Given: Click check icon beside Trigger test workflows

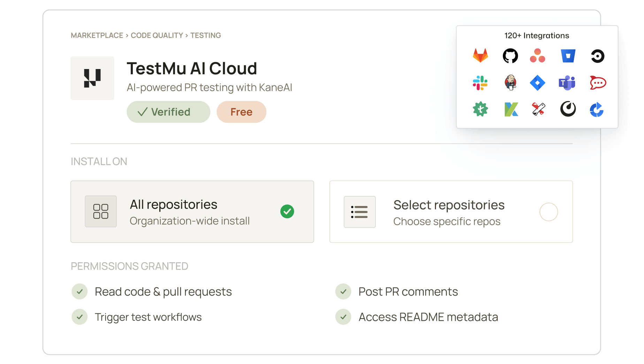Looking at the screenshot, I should 80,317.
